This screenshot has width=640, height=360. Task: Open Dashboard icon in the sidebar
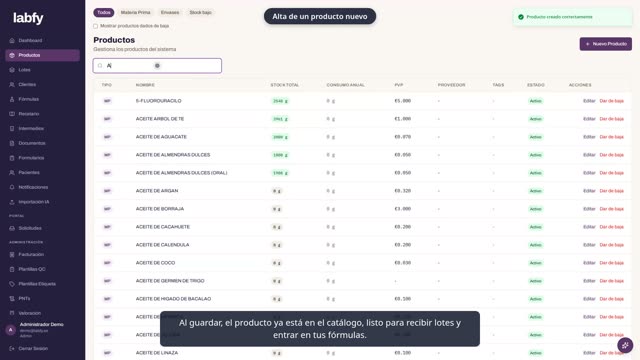pos(12,40)
